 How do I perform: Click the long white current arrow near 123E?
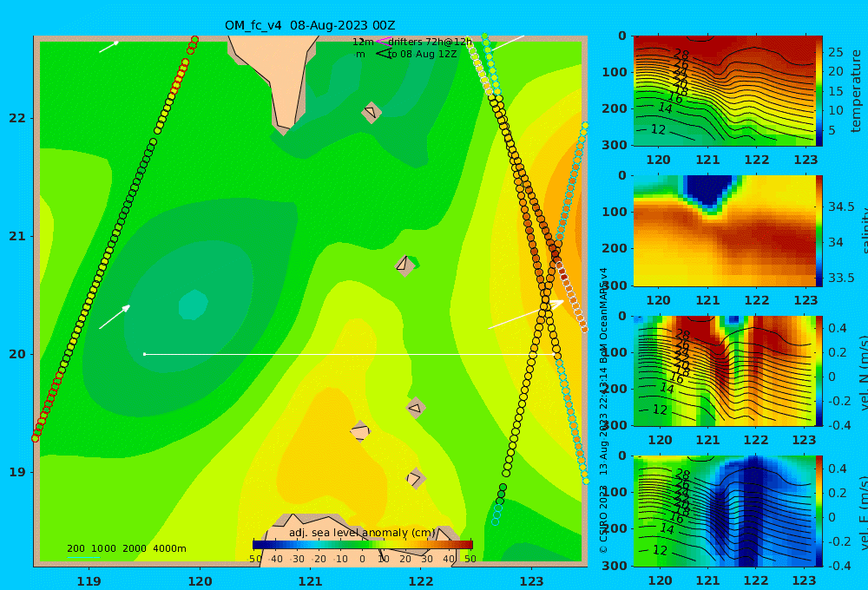(526, 314)
